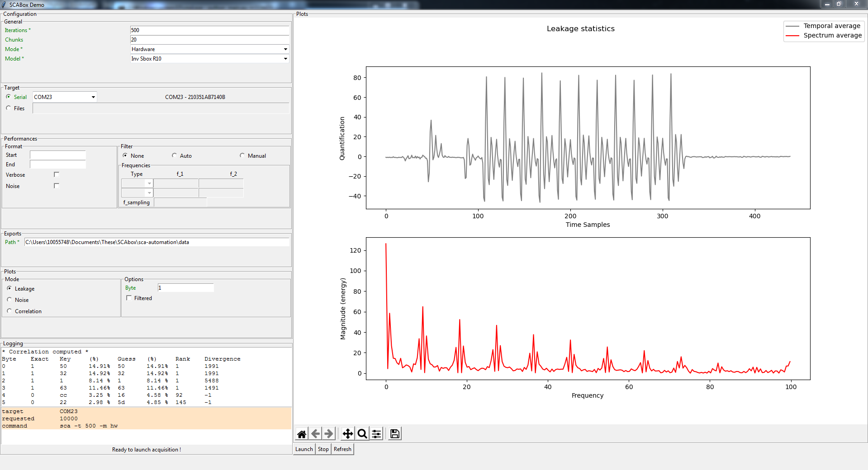Select the Auto filter option

pos(175,155)
